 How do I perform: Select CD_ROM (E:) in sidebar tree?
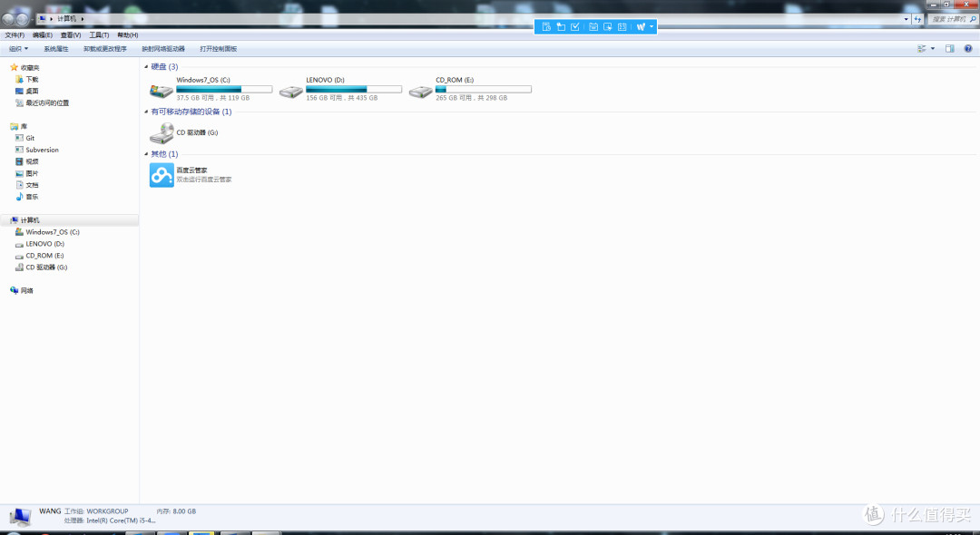coord(45,256)
